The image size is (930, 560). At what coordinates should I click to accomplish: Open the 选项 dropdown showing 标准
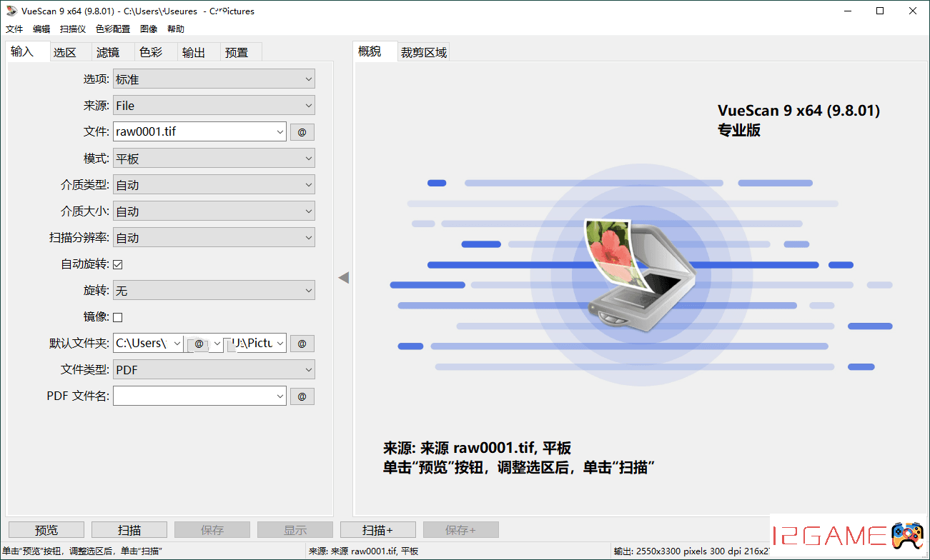tap(214, 79)
